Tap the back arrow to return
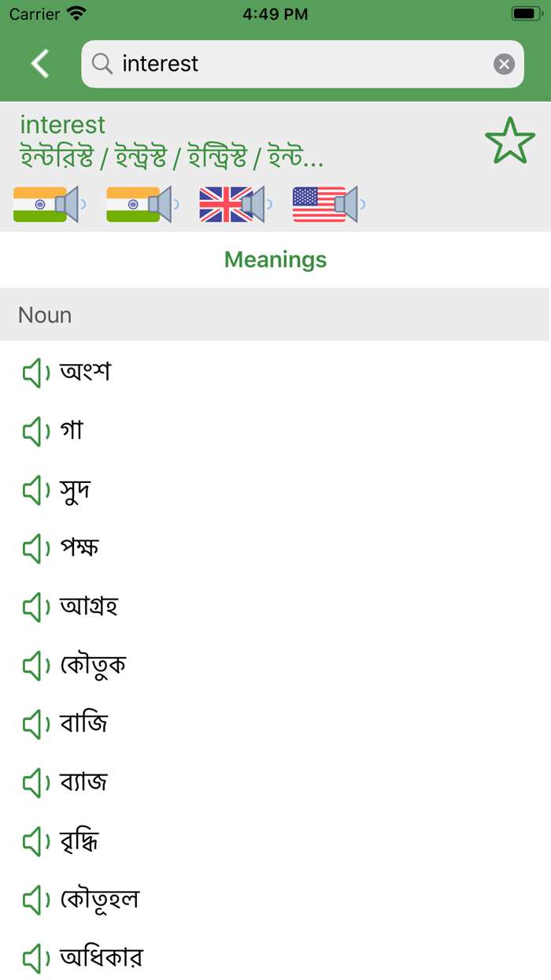The image size is (551, 980). pyautogui.click(x=39, y=63)
